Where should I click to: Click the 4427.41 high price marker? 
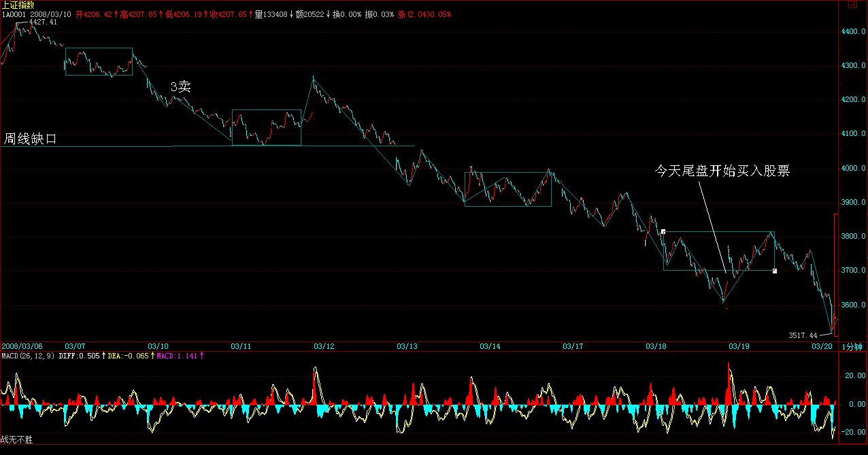pyautogui.click(x=43, y=22)
